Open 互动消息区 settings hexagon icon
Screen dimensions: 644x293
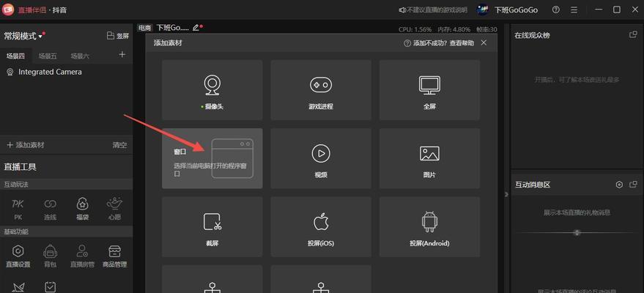tap(619, 185)
